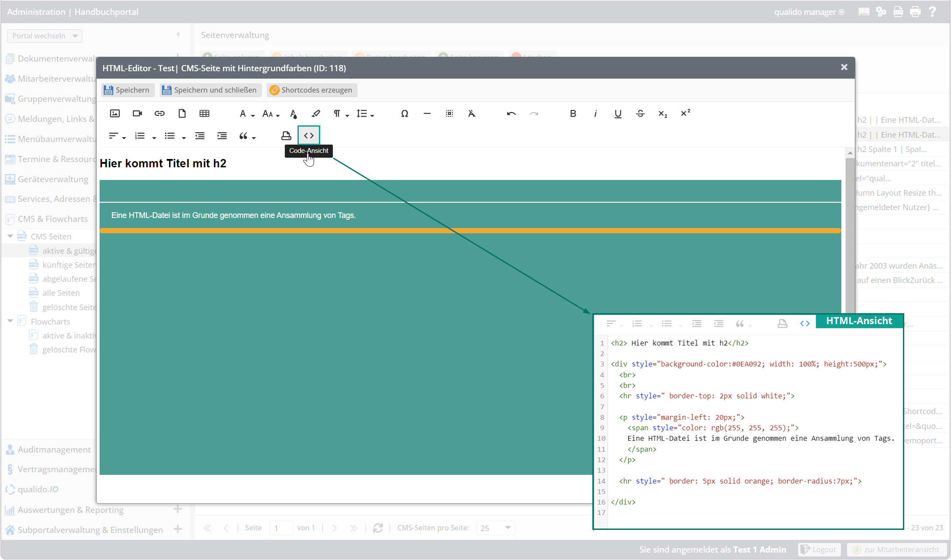Screen dimensions: 951x560
Task: Open the text alignment dropdown
Action: click(x=117, y=136)
